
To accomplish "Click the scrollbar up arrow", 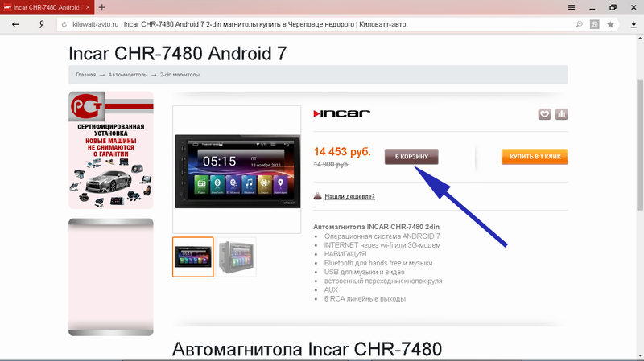I will click(x=640, y=38).
